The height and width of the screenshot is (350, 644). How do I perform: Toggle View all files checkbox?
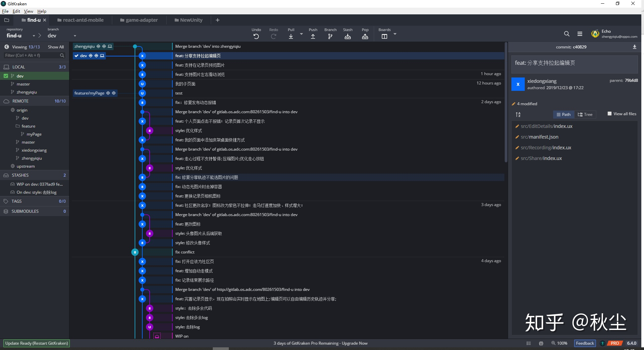tap(610, 114)
